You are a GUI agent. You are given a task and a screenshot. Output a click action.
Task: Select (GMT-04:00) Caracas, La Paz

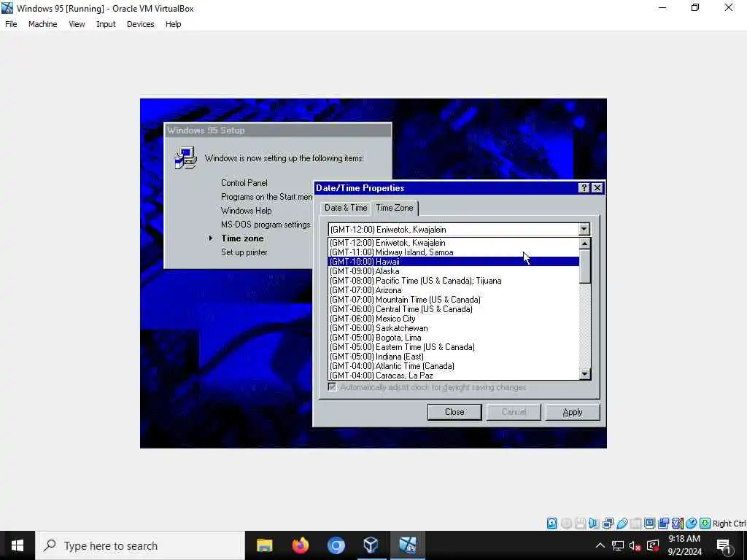click(453, 376)
